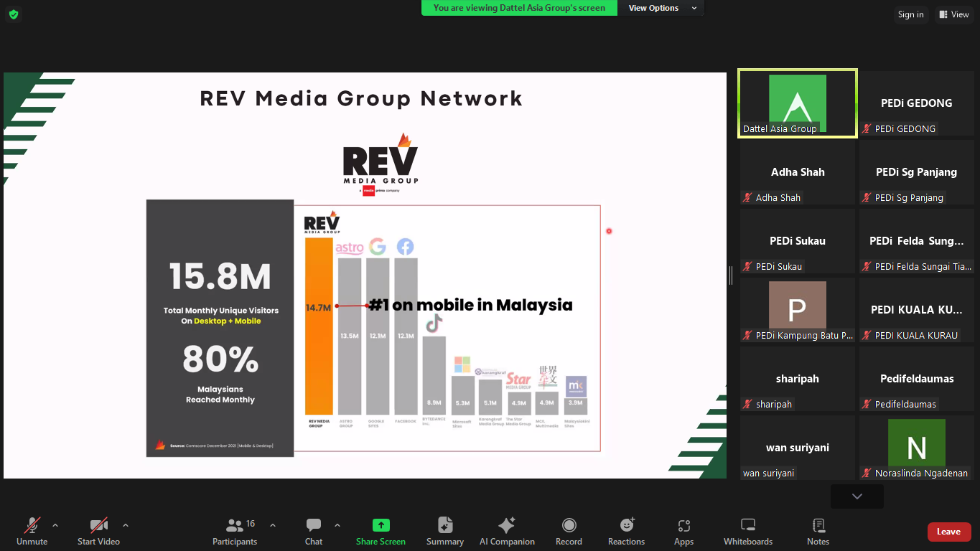Click muted mic icon on PEDi Sukau label
Viewport: 980px width, 551px height.
click(748, 267)
